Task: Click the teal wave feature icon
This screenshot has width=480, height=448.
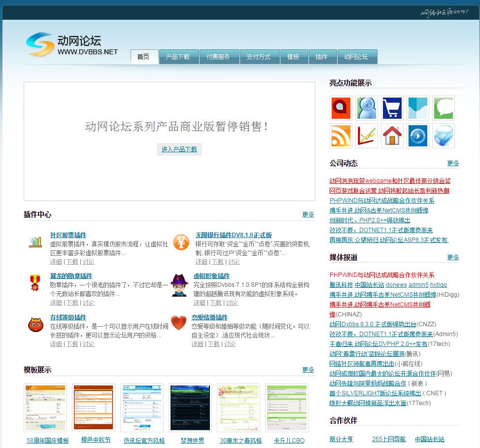Action: 418,108
